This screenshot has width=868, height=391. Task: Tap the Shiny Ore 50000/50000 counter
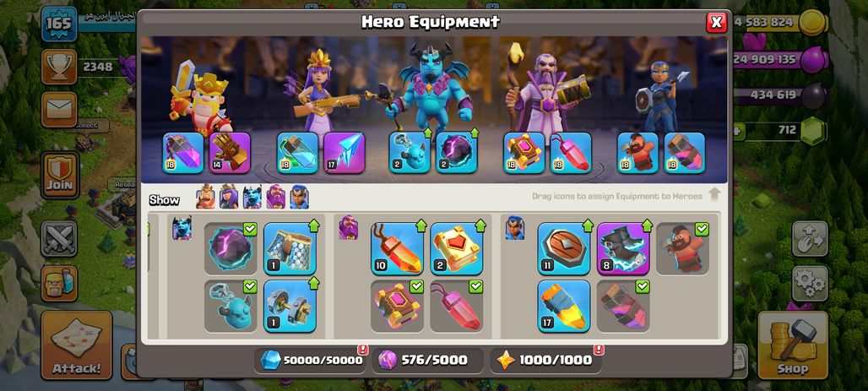pos(311,360)
